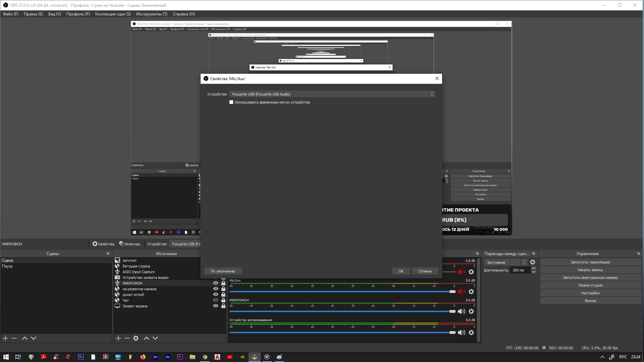This screenshot has width=644, height=362.
Task: Click the По умолчанию button
Action: (223, 271)
